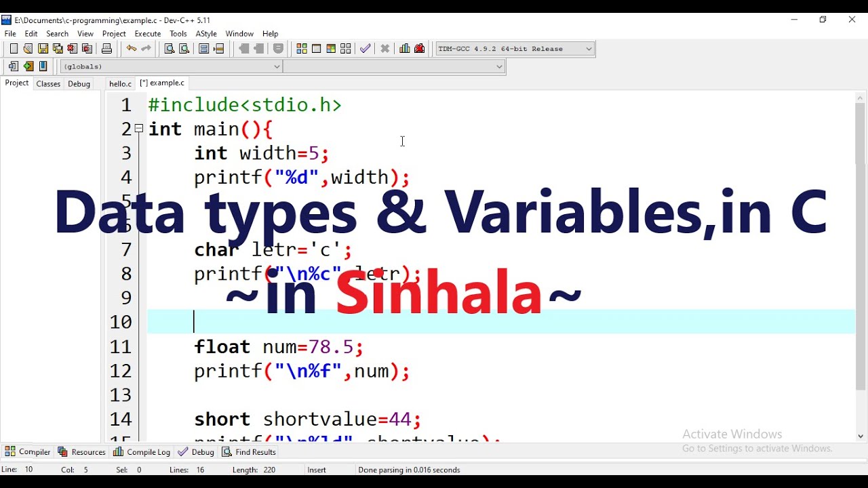Click the 'float num=78.5;' code line
Screen dimensions: 868x488
[279, 347]
